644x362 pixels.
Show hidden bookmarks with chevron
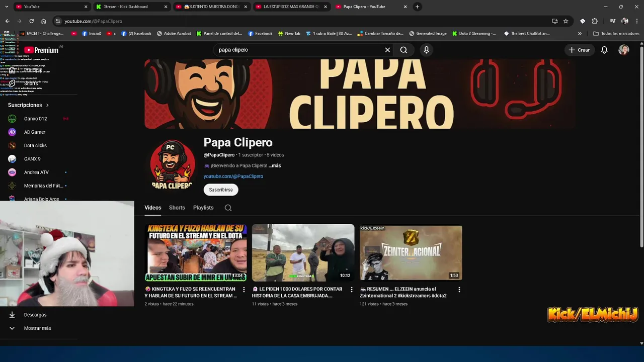tap(580, 34)
